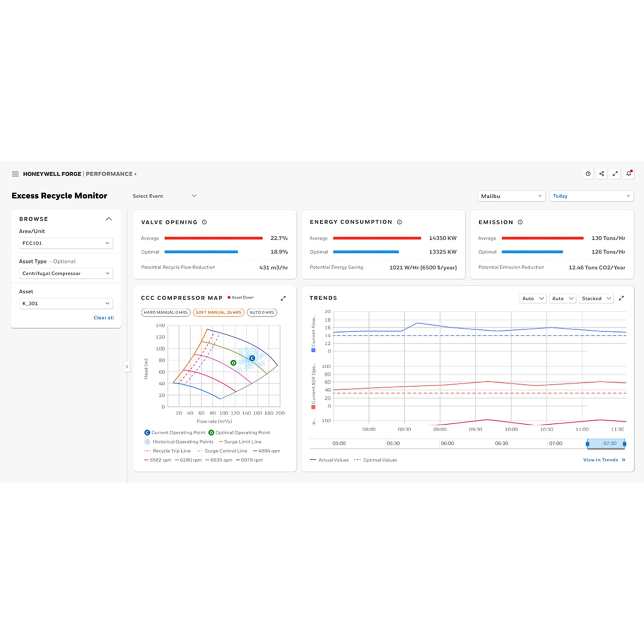Image resolution: width=644 pixels, height=644 pixels.
Task: Click the Emission info icon
Action: 520,222
